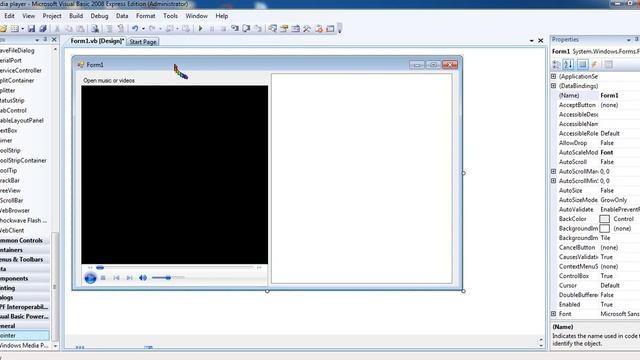Open the View menu
Screen dimensions: 640x360
pos(28,16)
